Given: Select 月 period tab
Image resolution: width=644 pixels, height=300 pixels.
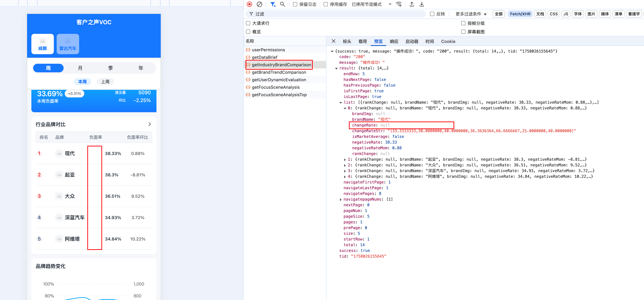Looking at the screenshot, I should pos(80,68).
